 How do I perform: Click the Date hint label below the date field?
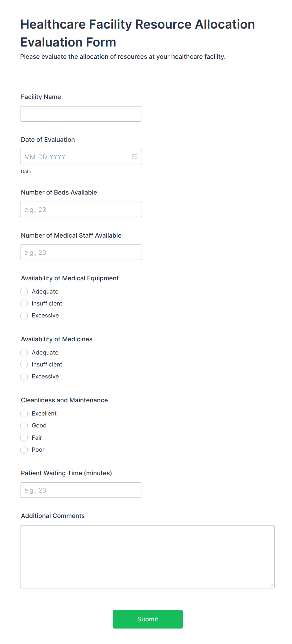[x=26, y=171]
